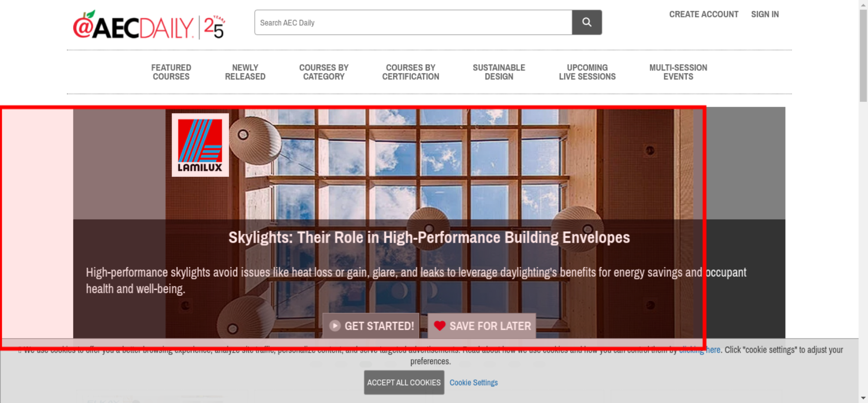Accept all cookies

[404, 382]
